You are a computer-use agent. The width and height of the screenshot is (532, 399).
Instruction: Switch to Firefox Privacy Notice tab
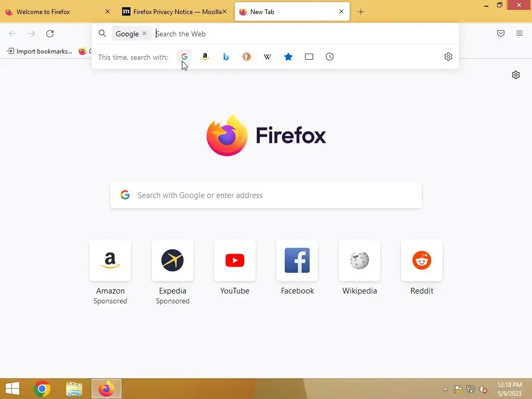[174, 11]
